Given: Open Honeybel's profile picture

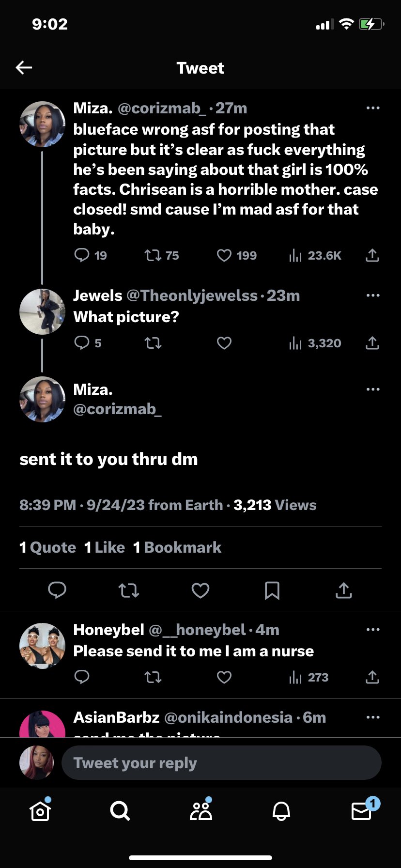Looking at the screenshot, I should (42, 646).
